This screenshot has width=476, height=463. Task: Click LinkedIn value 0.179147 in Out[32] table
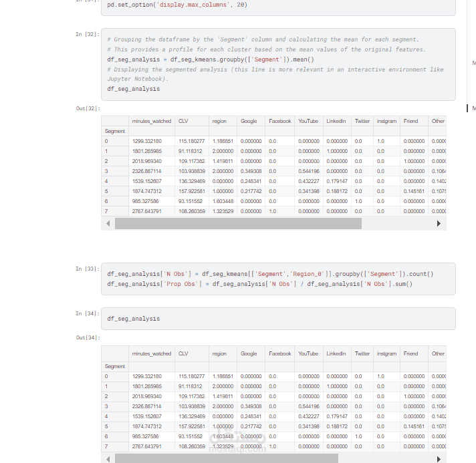pos(337,181)
